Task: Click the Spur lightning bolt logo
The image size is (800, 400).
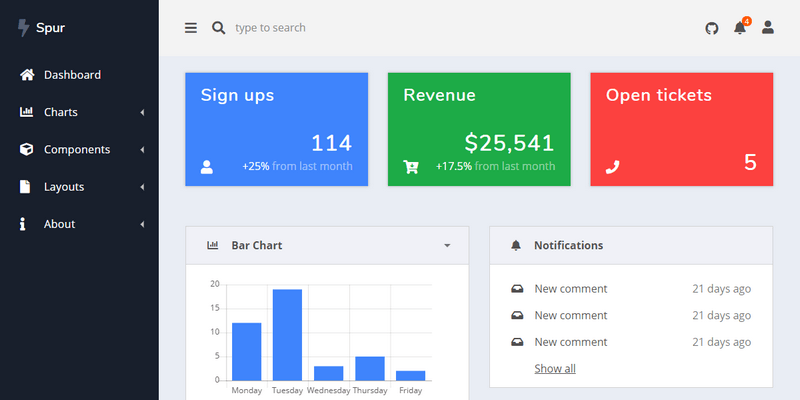Action: pyautogui.click(x=23, y=28)
